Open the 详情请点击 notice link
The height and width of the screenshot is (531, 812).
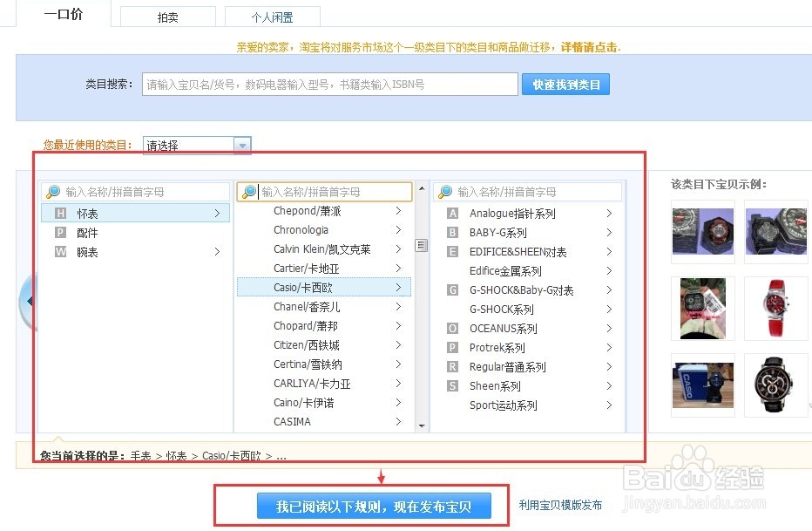[x=590, y=47]
